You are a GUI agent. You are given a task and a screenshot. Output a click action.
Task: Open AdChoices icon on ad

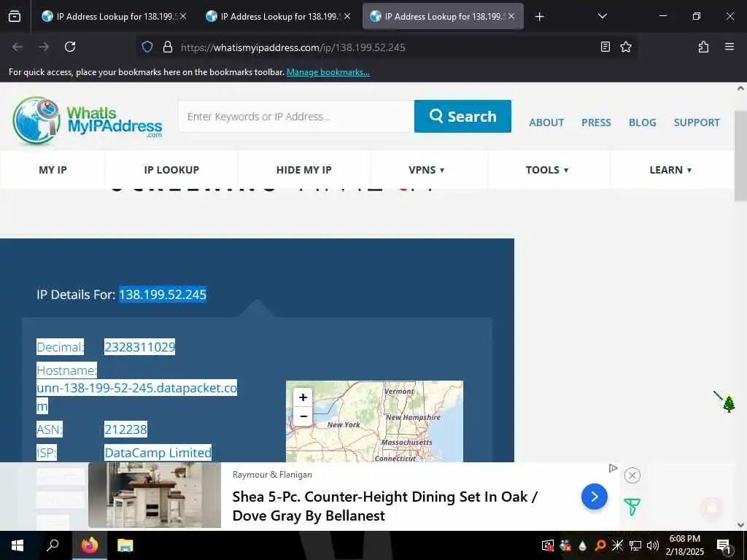click(x=613, y=469)
